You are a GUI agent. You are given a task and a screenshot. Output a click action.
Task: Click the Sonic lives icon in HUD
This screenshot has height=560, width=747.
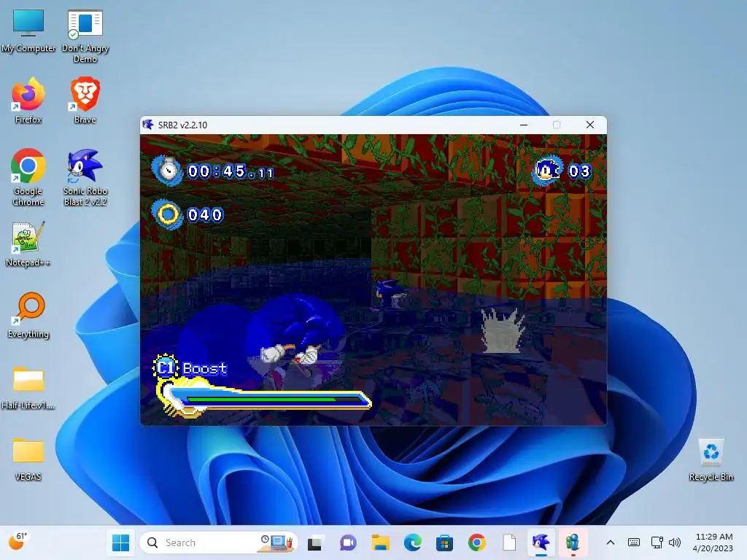pyautogui.click(x=547, y=170)
